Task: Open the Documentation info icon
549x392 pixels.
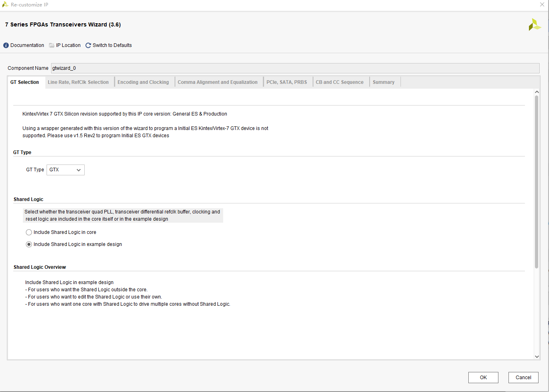Action: (x=6, y=45)
